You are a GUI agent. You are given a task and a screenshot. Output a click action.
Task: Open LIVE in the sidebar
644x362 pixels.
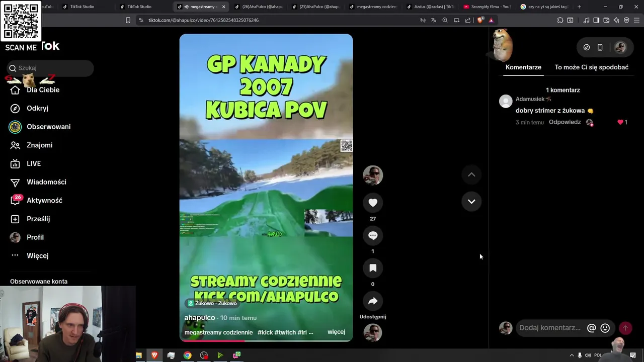tap(34, 163)
